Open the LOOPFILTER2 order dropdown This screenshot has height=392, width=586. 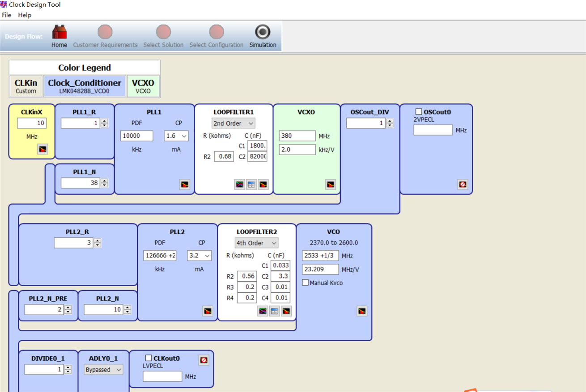pyautogui.click(x=256, y=243)
